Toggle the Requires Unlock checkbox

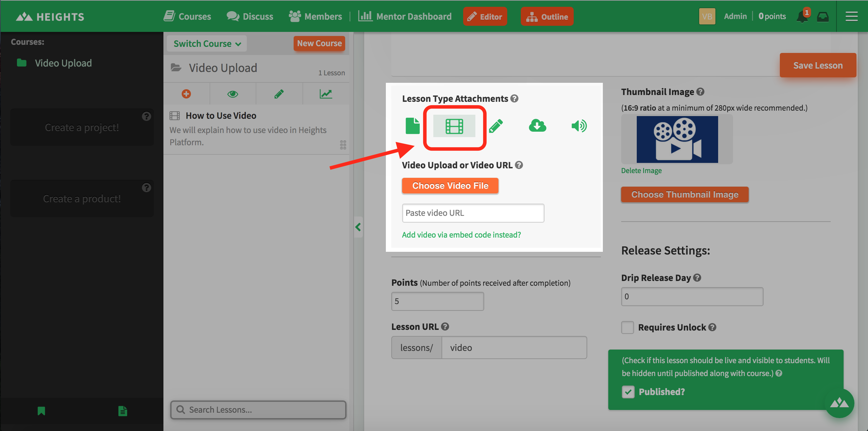point(628,327)
